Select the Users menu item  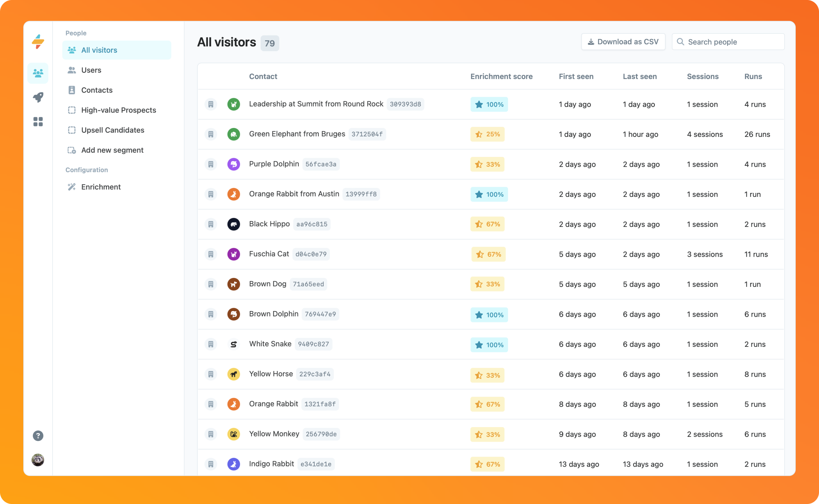click(x=91, y=70)
